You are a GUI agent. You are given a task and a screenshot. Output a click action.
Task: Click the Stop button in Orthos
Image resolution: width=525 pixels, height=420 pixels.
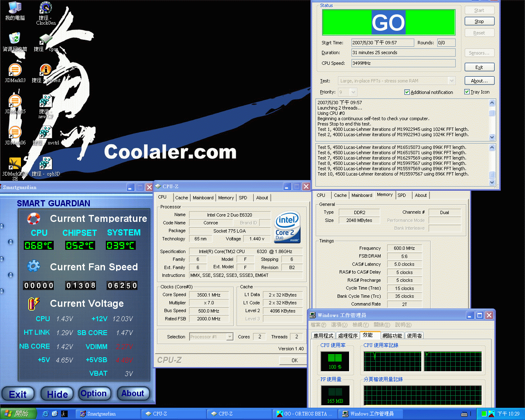pos(479,21)
